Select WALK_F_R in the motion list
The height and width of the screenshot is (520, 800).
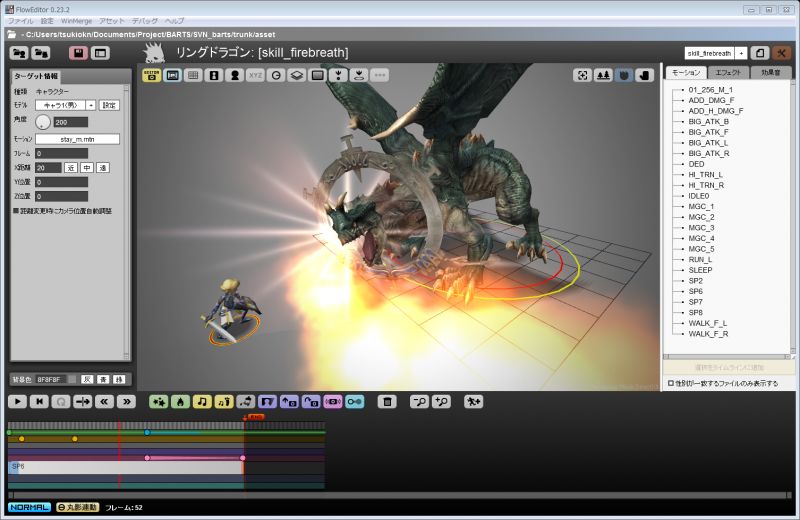coord(708,334)
